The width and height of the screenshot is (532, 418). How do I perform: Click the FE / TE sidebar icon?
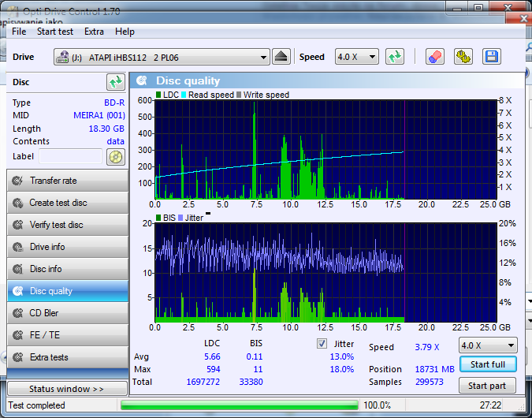click(17, 335)
